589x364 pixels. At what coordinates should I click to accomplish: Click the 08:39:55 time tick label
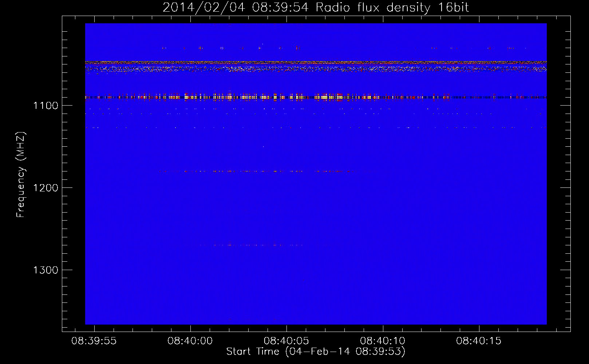[x=94, y=341]
